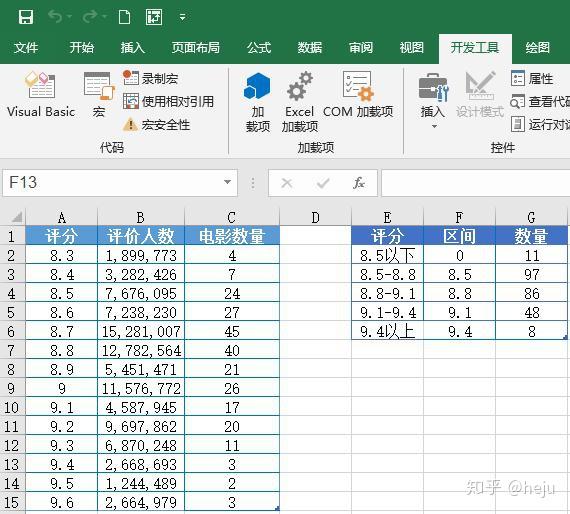Click the Redo arrow icon
This screenshot has height=514, width=570.
[90, 16]
